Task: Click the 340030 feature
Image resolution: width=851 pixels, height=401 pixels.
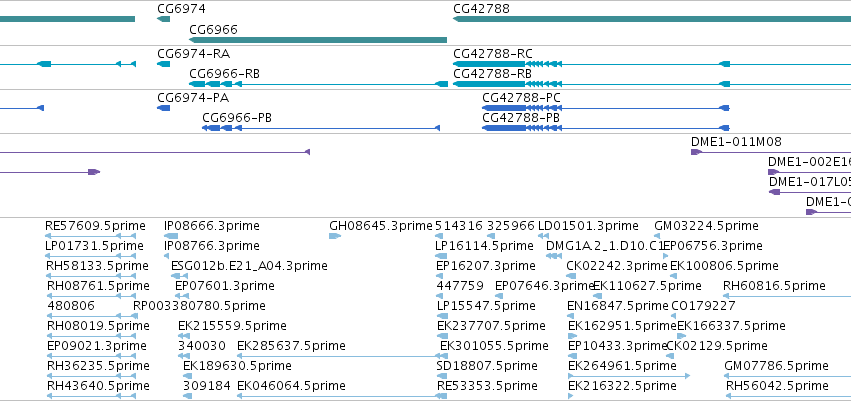Action: click(x=202, y=346)
